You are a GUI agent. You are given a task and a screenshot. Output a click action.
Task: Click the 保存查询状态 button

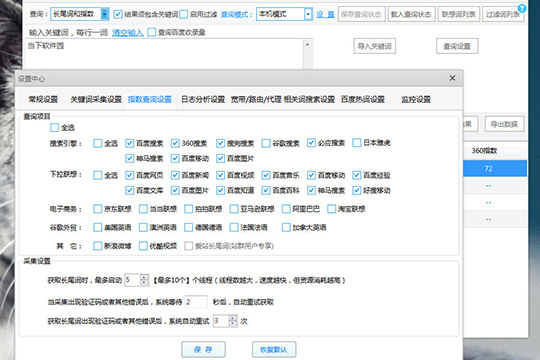click(361, 14)
